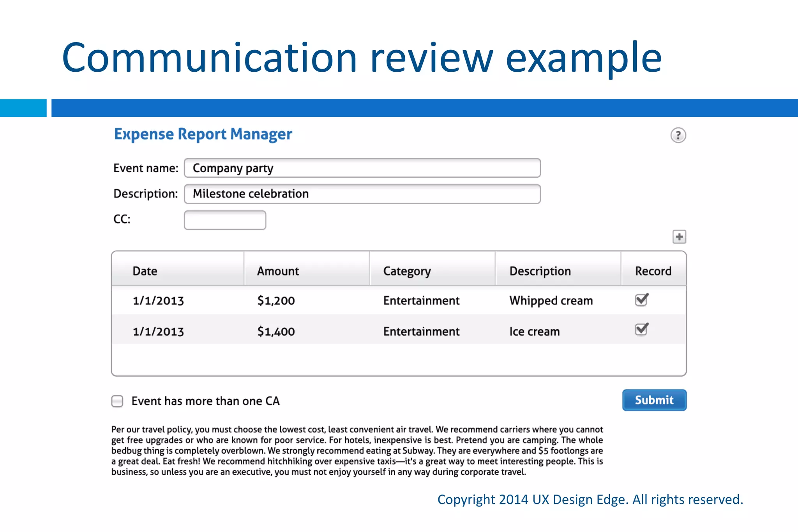Image resolution: width=798 pixels, height=532 pixels.
Task: Sort by the Date column header
Action: tap(145, 271)
